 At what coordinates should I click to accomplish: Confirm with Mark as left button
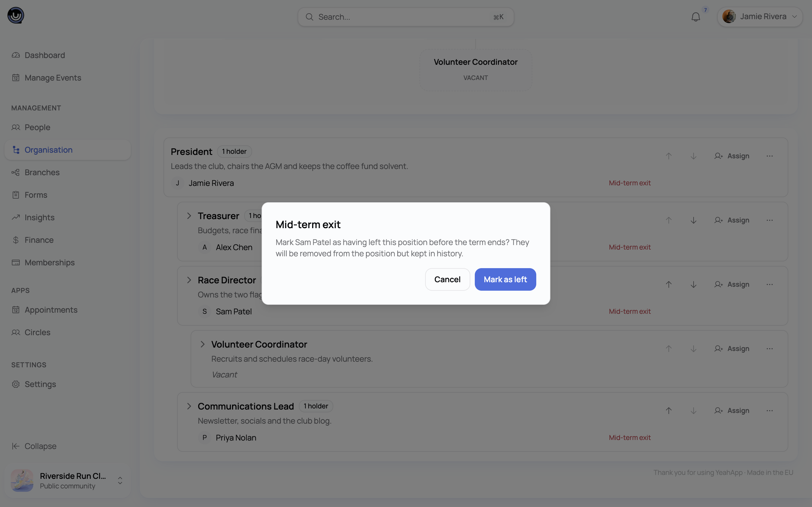pyautogui.click(x=505, y=279)
